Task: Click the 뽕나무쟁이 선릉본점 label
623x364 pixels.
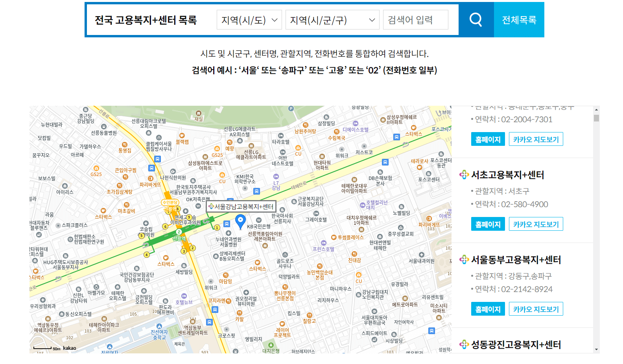Action: click(x=285, y=296)
